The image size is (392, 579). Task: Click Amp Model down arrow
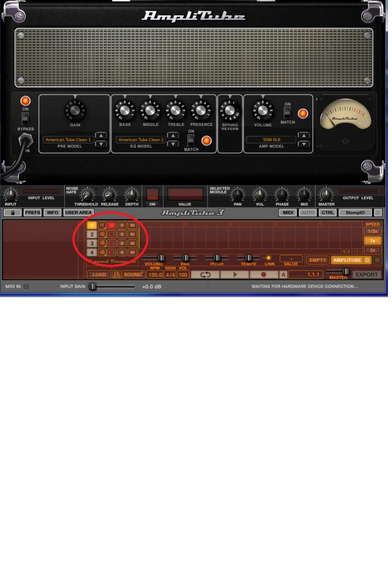[x=304, y=144]
